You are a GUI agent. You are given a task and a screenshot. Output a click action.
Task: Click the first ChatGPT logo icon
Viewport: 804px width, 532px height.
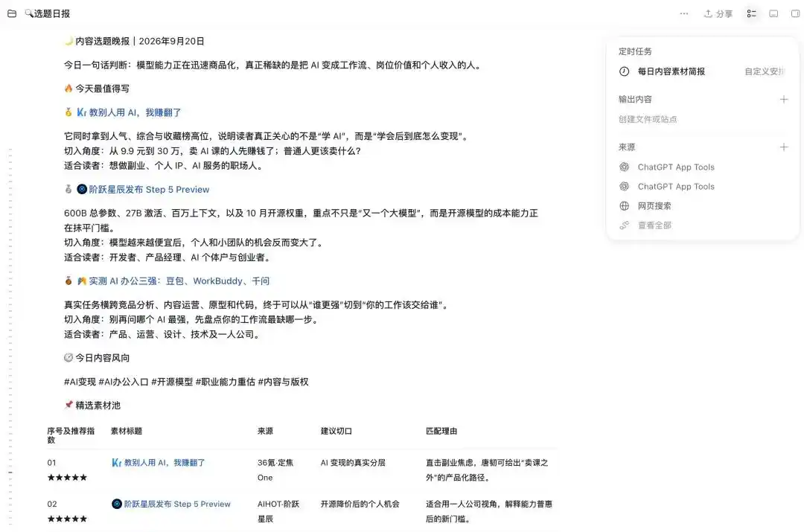(624, 167)
